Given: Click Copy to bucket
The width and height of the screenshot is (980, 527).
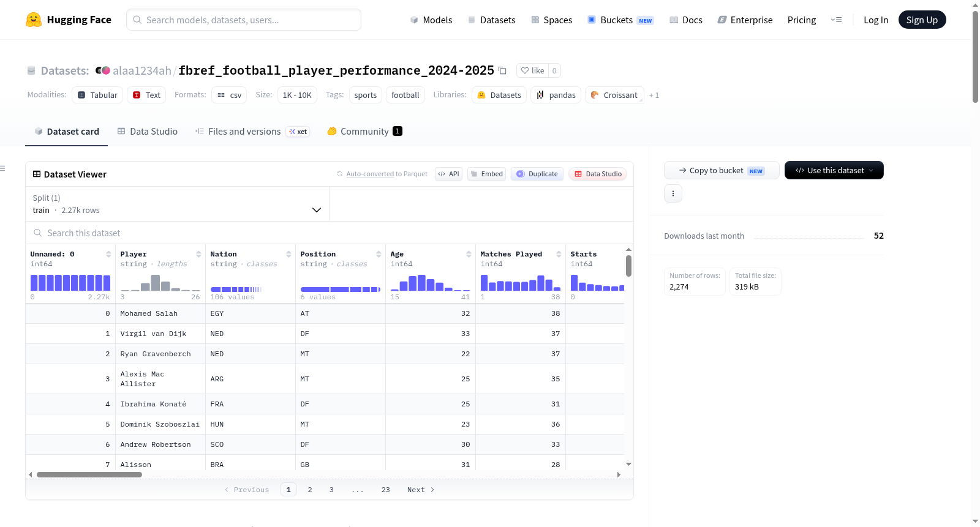Looking at the screenshot, I should click(722, 170).
